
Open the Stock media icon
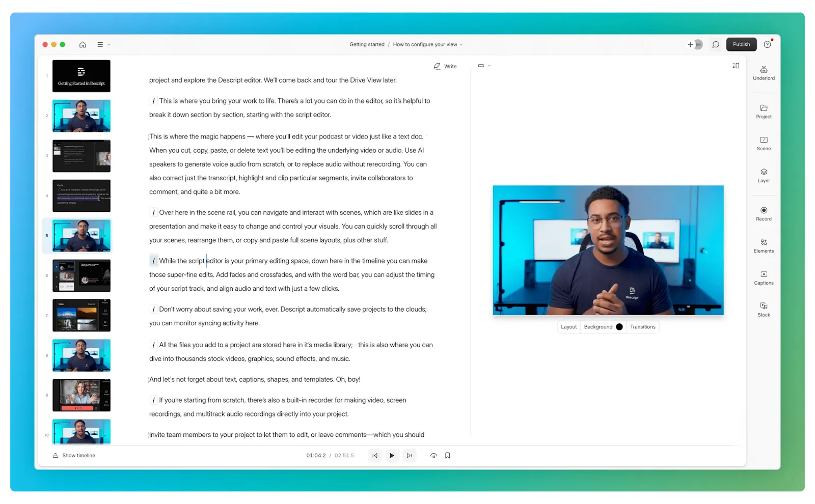point(764,310)
